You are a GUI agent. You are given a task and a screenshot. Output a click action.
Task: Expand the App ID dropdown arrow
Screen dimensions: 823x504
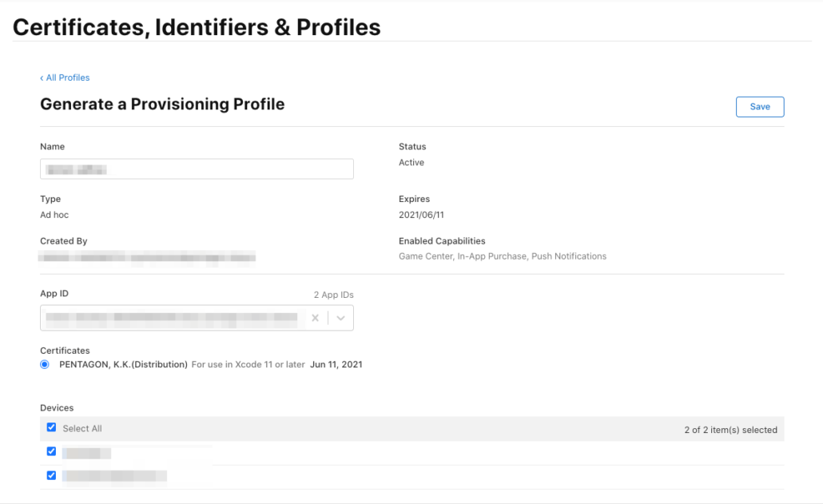pyautogui.click(x=341, y=318)
